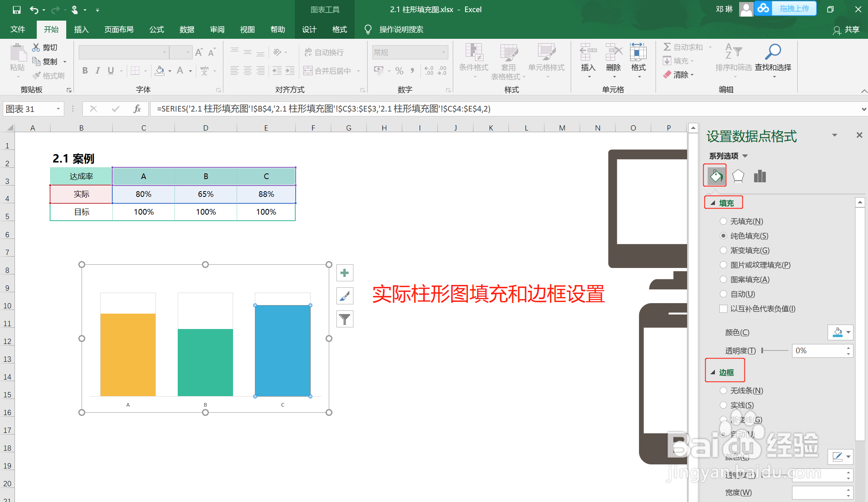Select Gradient fill radio option
The width and height of the screenshot is (868, 502).
[x=723, y=250]
